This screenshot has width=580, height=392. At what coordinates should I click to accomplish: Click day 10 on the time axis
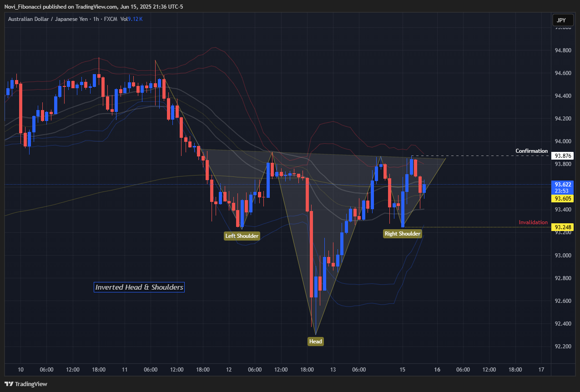tap(20, 370)
